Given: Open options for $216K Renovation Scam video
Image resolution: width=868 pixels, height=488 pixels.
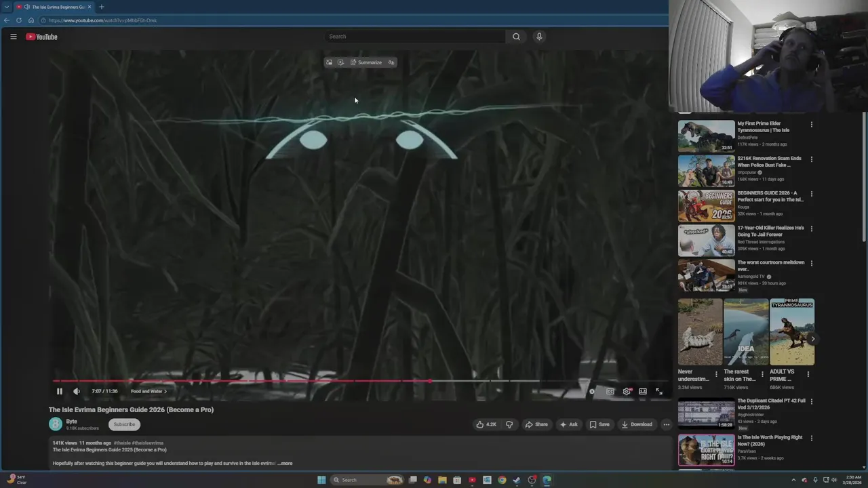Looking at the screenshot, I should (811, 159).
